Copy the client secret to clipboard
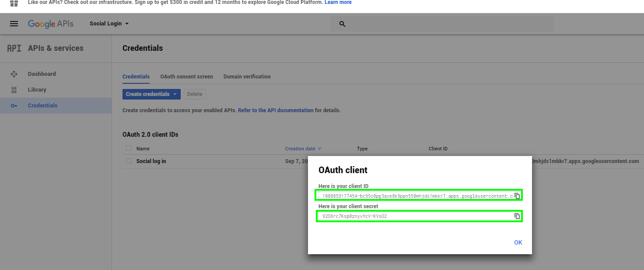Viewport: 644px width, 270px height. point(517,216)
